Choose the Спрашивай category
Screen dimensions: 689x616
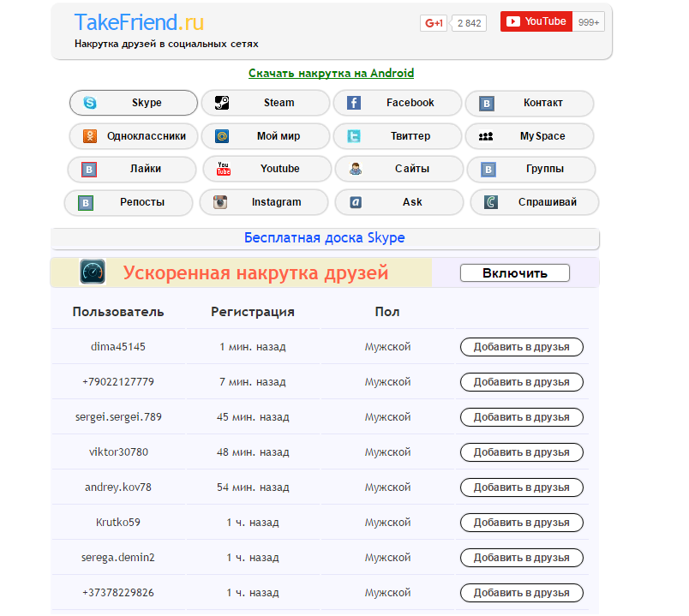[x=535, y=202]
